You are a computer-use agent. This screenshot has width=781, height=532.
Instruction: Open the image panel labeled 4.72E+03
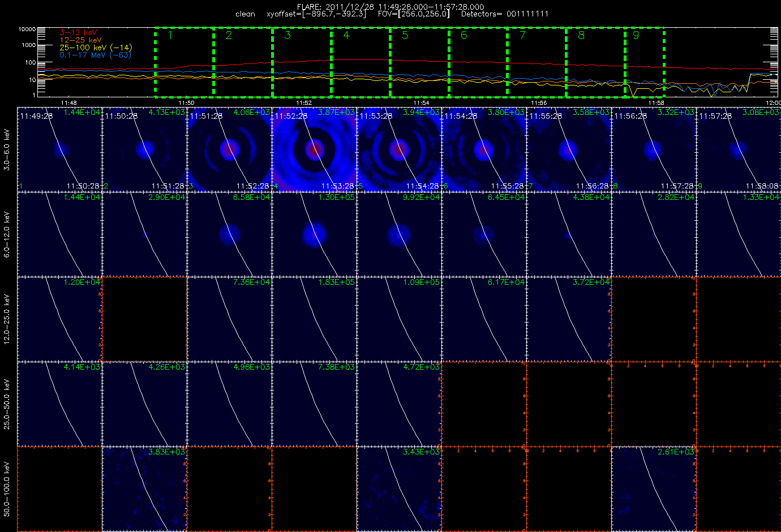(399, 404)
